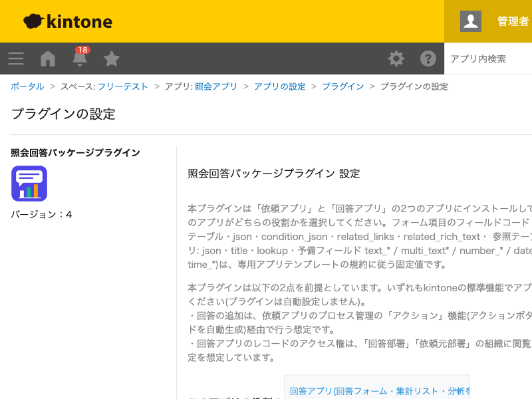Follow the アプリの設定 breadcrumb link
This screenshot has height=399, width=532.
point(280,86)
